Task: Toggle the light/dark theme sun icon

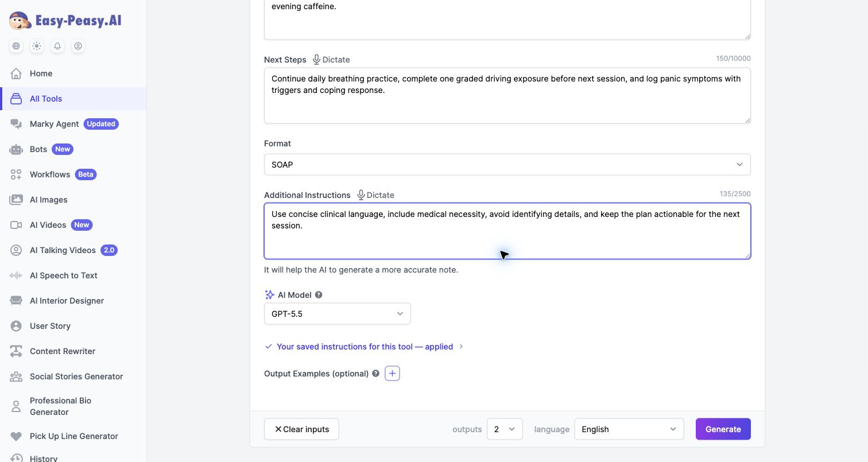Action: point(37,46)
